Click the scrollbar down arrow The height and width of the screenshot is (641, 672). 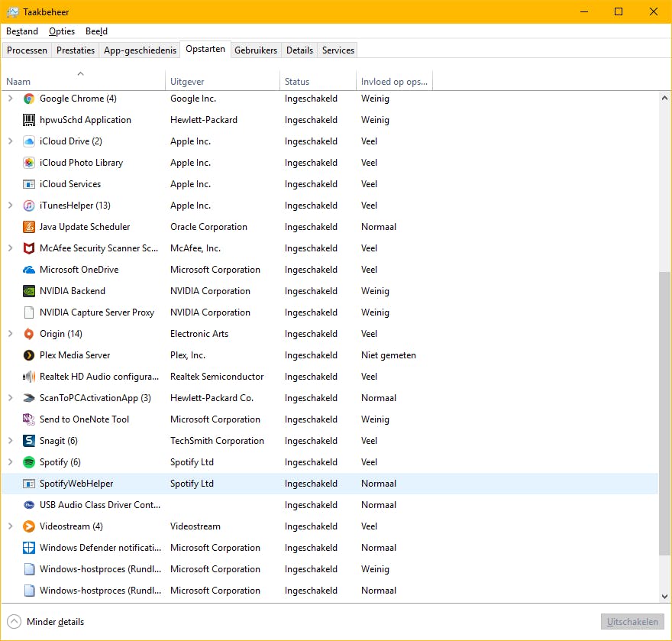coord(664,597)
